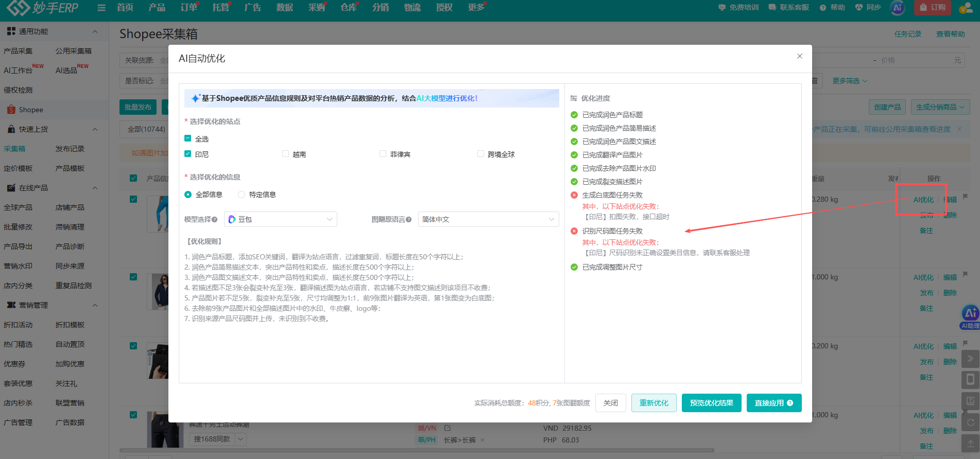Click the flag icon on 0.280 kg row
This screenshot has width=980, height=459.
point(966,197)
